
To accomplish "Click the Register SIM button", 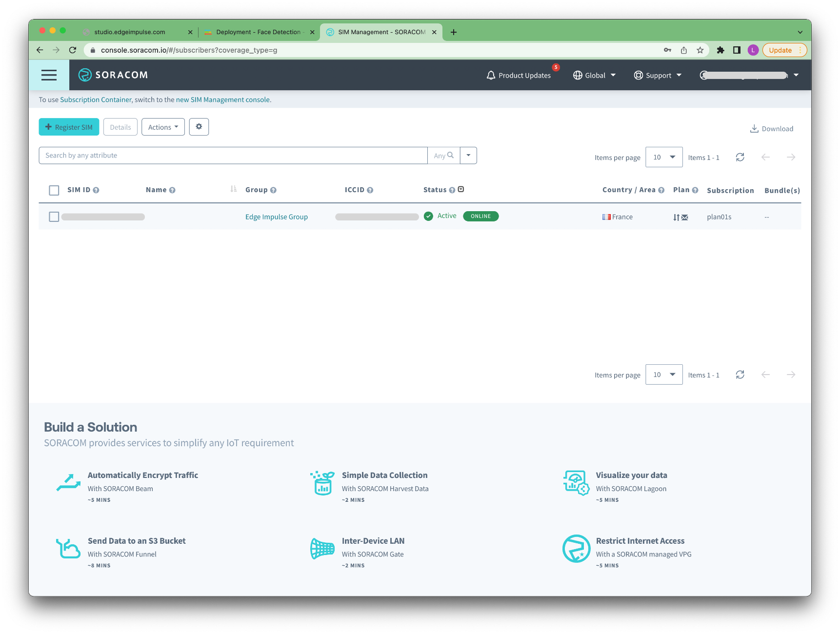I will tap(69, 127).
